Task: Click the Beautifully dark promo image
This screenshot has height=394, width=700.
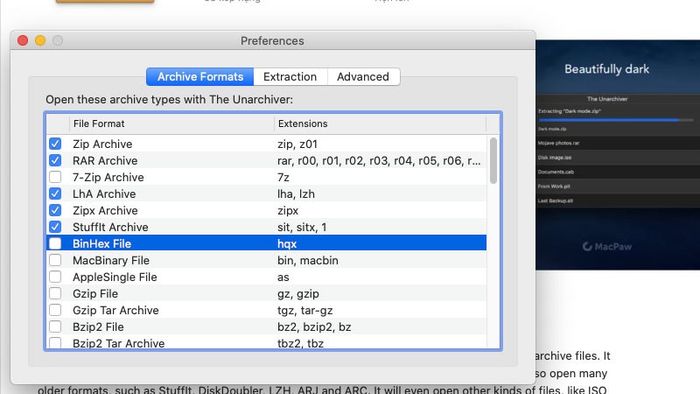Action: click(618, 155)
